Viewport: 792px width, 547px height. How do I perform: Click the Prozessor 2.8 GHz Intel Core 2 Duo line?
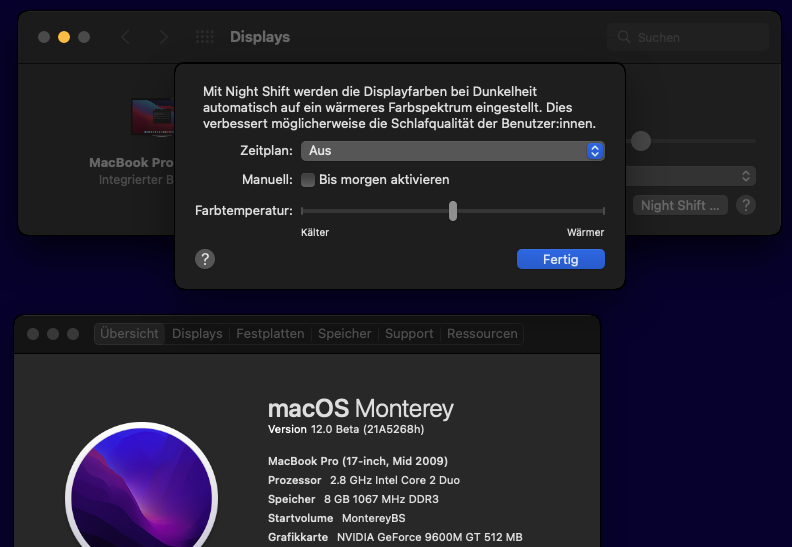click(364, 480)
